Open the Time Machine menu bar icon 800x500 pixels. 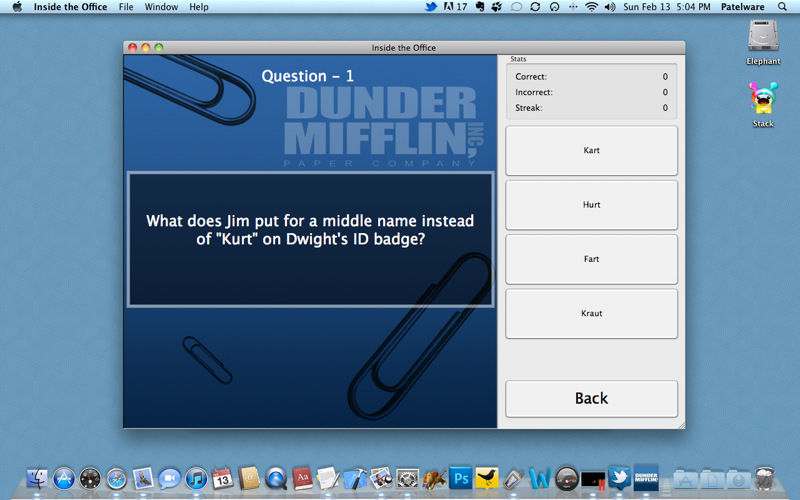[554, 7]
